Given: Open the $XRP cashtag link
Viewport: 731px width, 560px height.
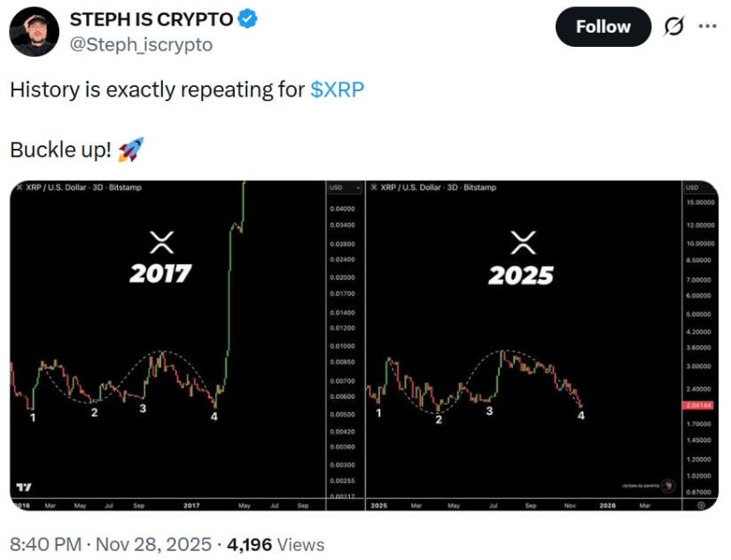Looking at the screenshot, I should coord(338,90).
